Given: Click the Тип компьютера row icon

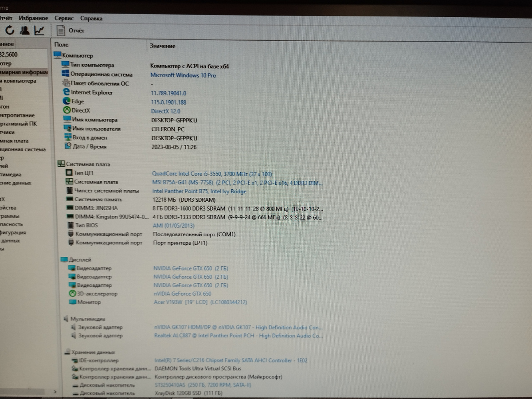Looking at the screenshot, I should 66,65.
